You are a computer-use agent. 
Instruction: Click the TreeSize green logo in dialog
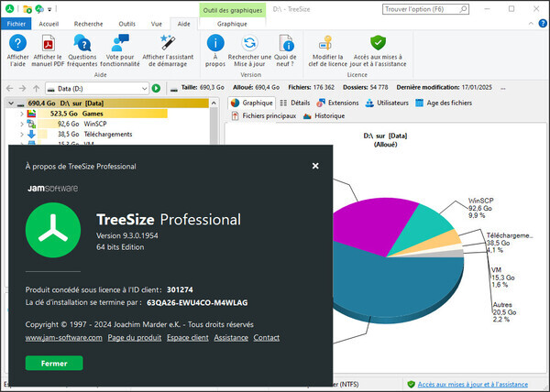pyautogui.click(x=53, y=230)
